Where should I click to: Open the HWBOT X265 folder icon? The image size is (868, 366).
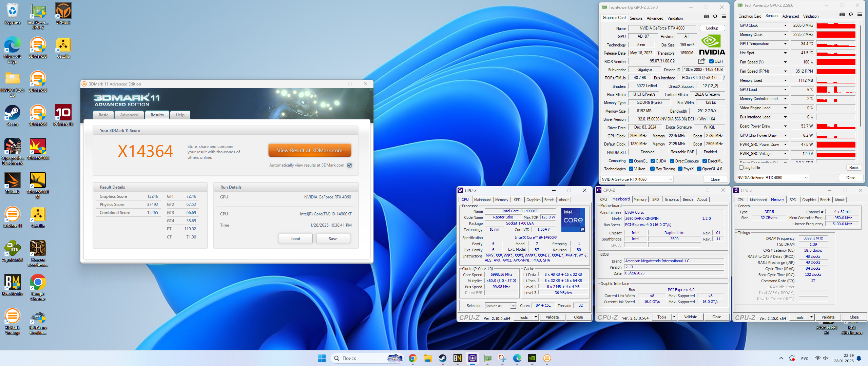pyautogui.click(x=13, y=84)
